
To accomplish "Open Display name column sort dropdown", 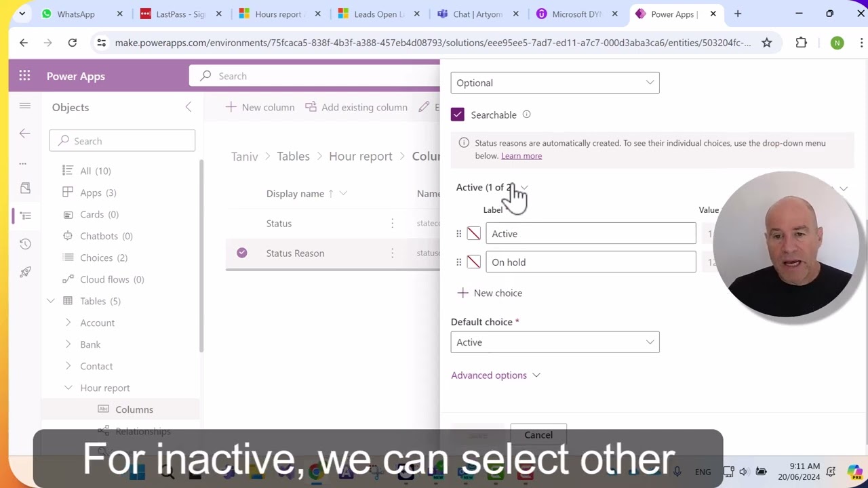I will coord(343,193).
